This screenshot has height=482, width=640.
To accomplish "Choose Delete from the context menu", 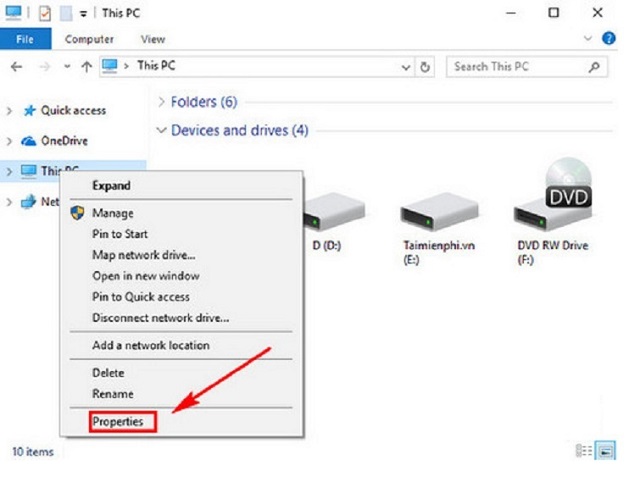I will tap(181, 373).
